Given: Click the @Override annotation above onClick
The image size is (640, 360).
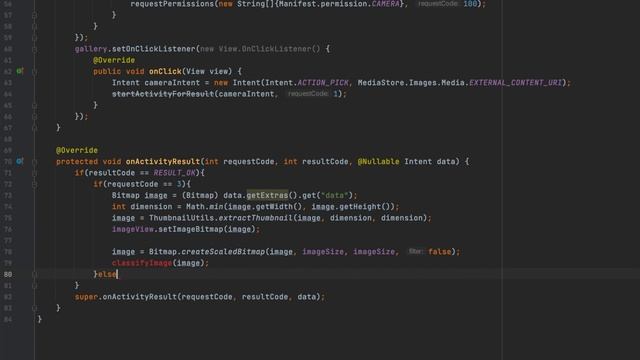Looking at the screenshot, I should pyautogui.click(x=114, y=60).
